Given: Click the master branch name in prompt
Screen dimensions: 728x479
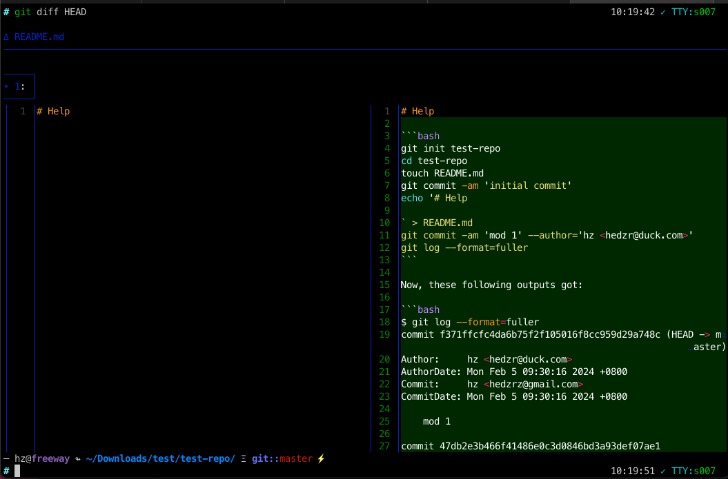Looking at the screenshot, I should pos(295,459).
